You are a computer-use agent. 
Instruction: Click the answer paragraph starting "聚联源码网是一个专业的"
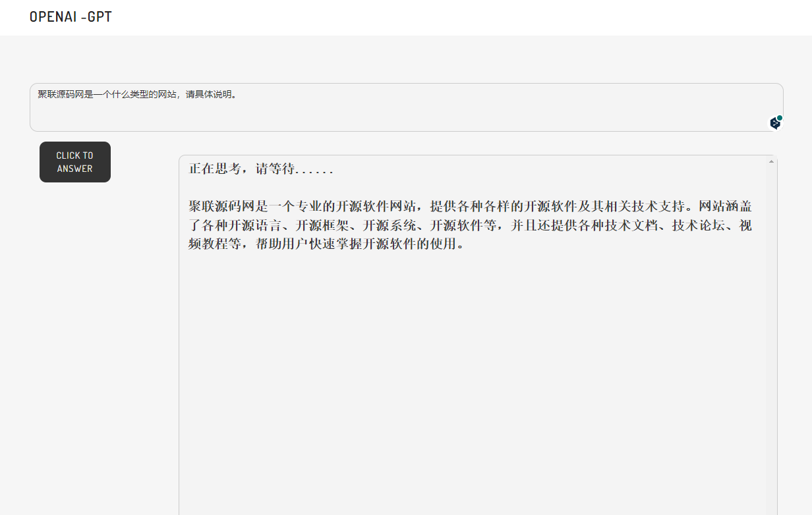tap(470, 226)
